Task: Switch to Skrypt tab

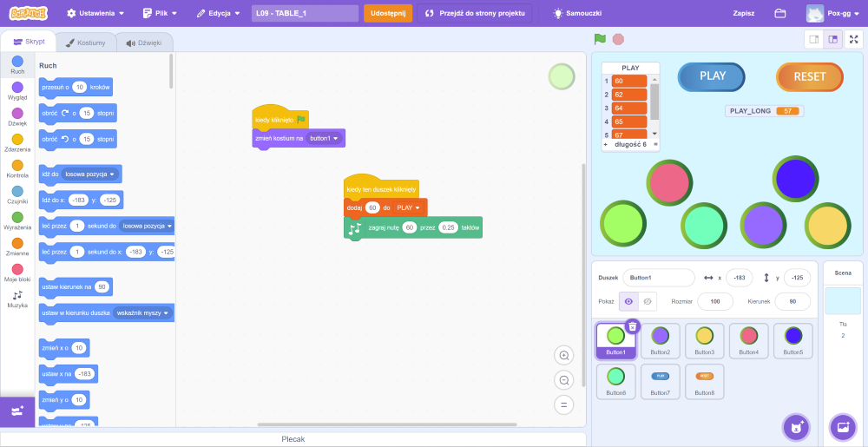Action: coord(29,42)
